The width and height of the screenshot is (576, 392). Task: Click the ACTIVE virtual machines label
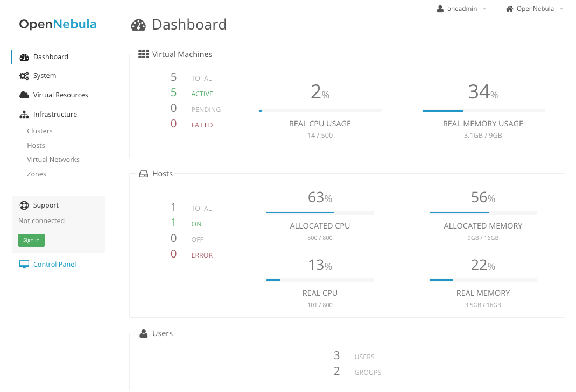[x=202, y=94]
